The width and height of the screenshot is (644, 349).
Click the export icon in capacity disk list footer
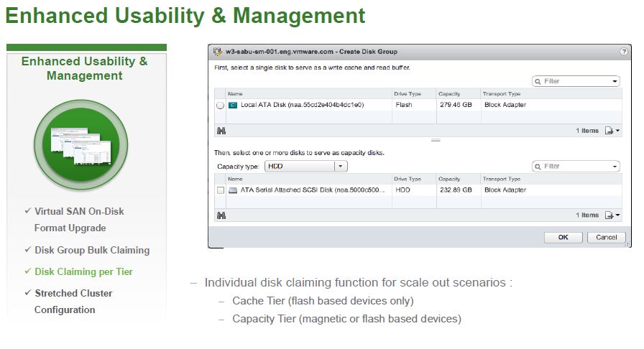(611, 215)
